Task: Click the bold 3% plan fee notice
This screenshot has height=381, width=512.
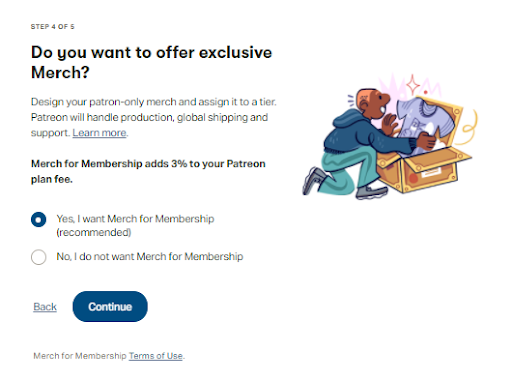Action: (148, 171)
